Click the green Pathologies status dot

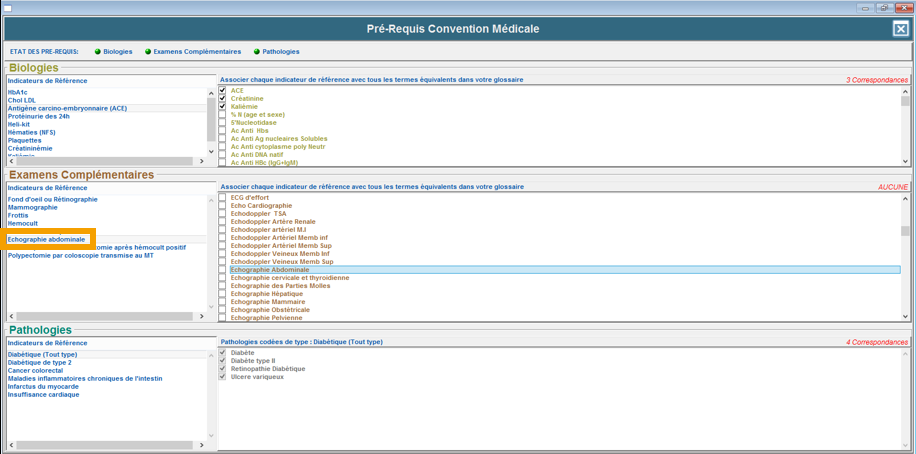pyautogui.click(x=256, y=52)
